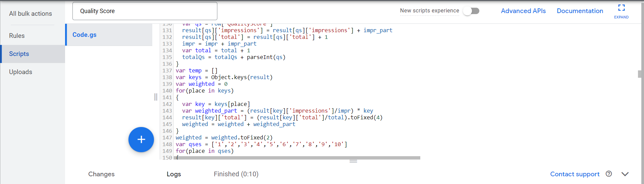Image resolution: width=644 pixels, height=184 pixels.
Task: Click the line 'impr = impr + impr_part'
Action: [x=219, y=44]
